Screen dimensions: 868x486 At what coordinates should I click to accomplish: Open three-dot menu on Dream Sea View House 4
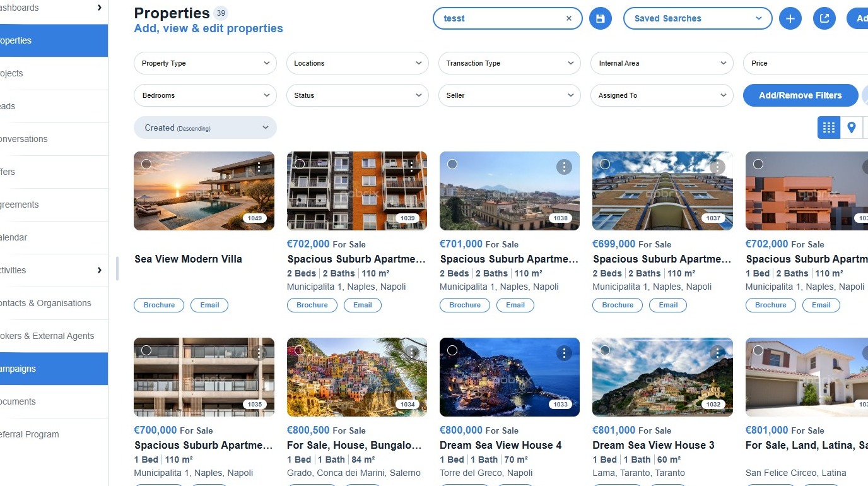(564, 353)
